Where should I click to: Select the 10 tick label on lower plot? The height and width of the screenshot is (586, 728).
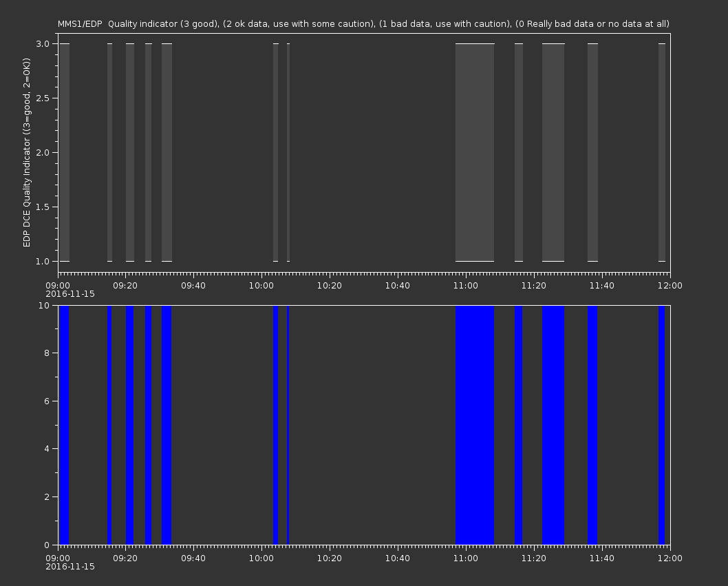click(44, 305)
